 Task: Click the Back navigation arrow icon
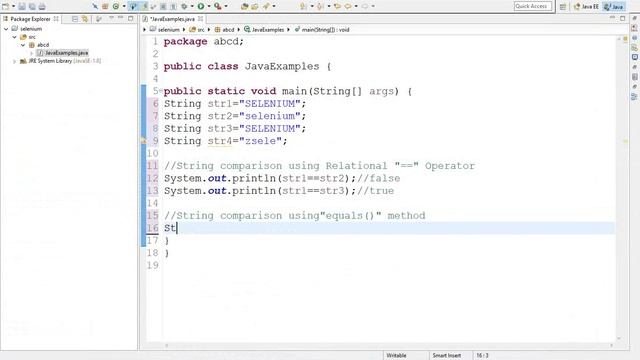348,6
